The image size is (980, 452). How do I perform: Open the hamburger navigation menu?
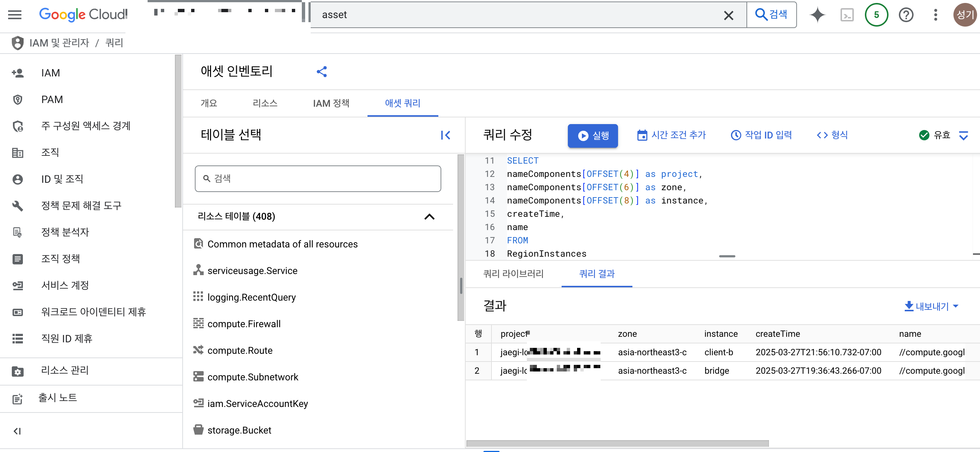15,15
